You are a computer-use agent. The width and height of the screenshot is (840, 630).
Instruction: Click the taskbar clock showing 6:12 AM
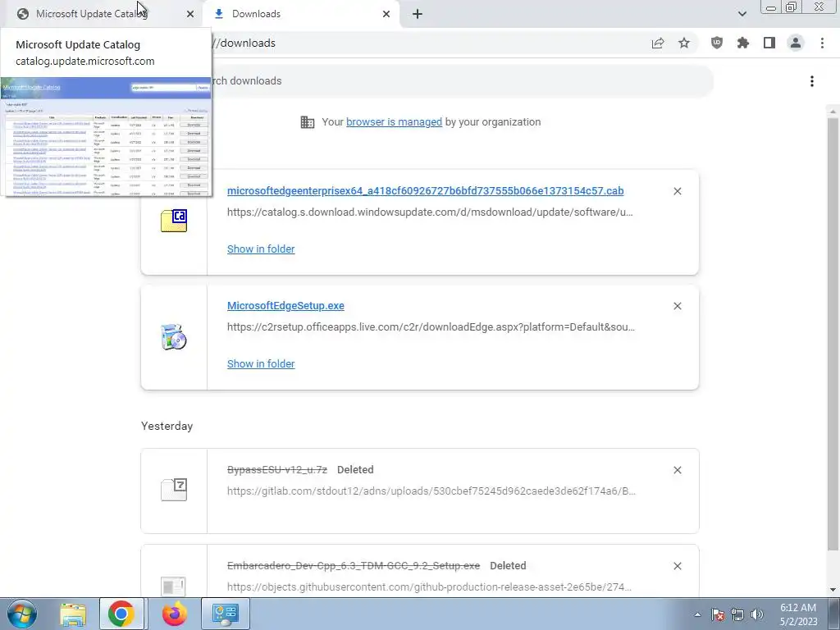click(x=798, y=614)
